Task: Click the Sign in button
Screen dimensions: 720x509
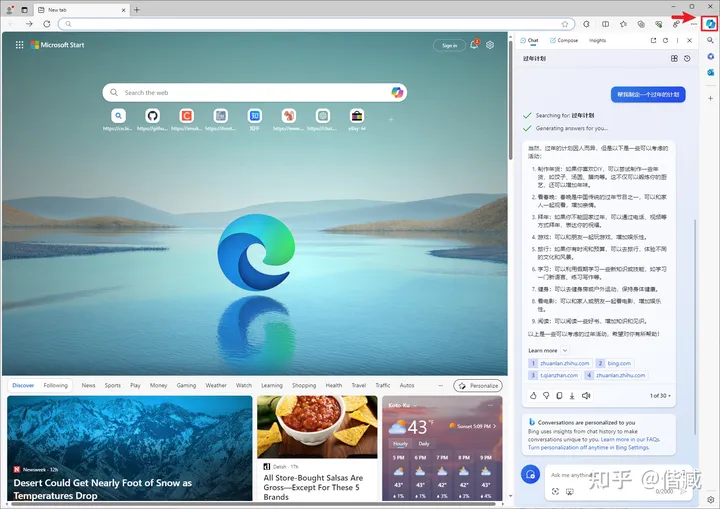Action: tap(450, 45)
